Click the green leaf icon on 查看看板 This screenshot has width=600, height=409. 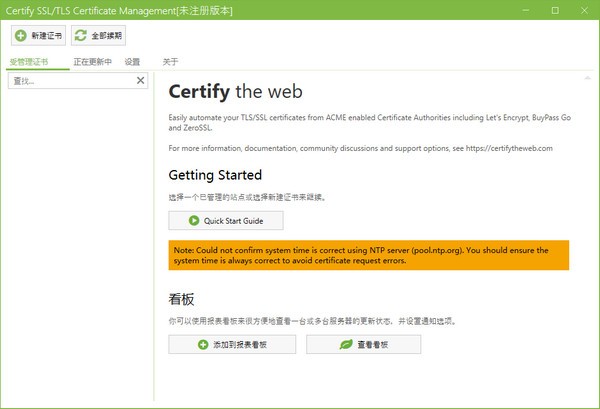pyautogui.click(x=346, y=345)
